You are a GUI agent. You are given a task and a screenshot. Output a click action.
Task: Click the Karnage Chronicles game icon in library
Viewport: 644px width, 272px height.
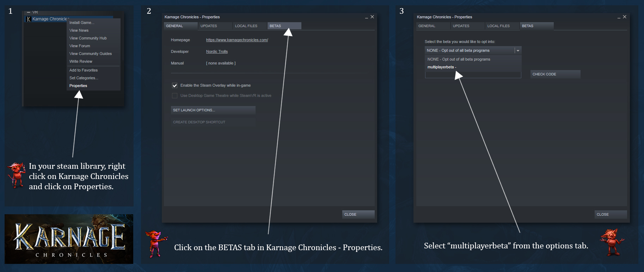[x=29, y=19]
